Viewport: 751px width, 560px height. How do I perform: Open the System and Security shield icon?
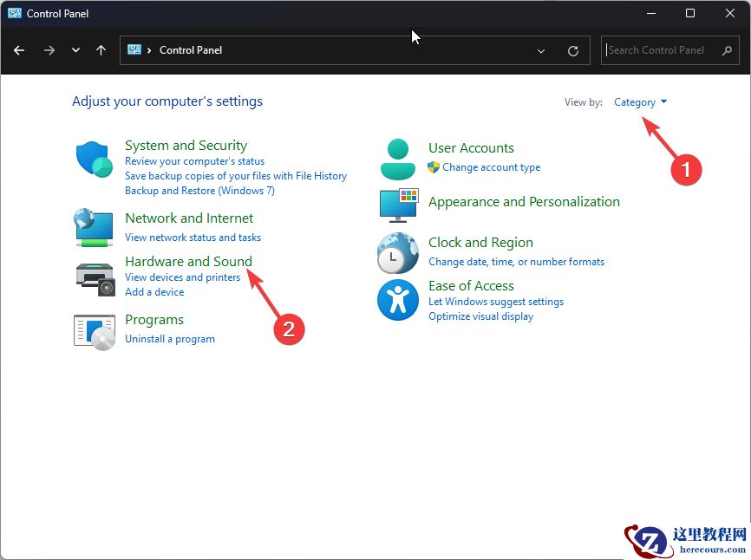[94, 159]
